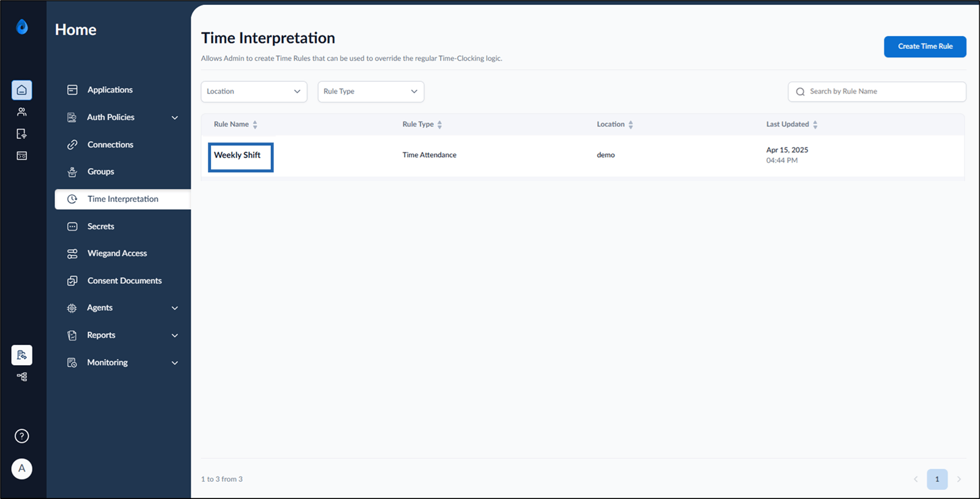
Task: Click the Wiegand Access menu icon
Action: pos(72,254)
